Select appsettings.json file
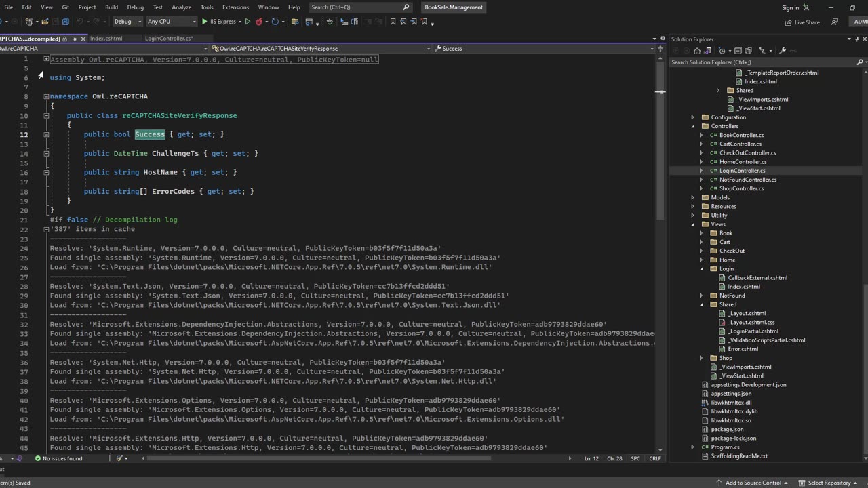This screenshot has width=868, height=488. coord(731,394)
